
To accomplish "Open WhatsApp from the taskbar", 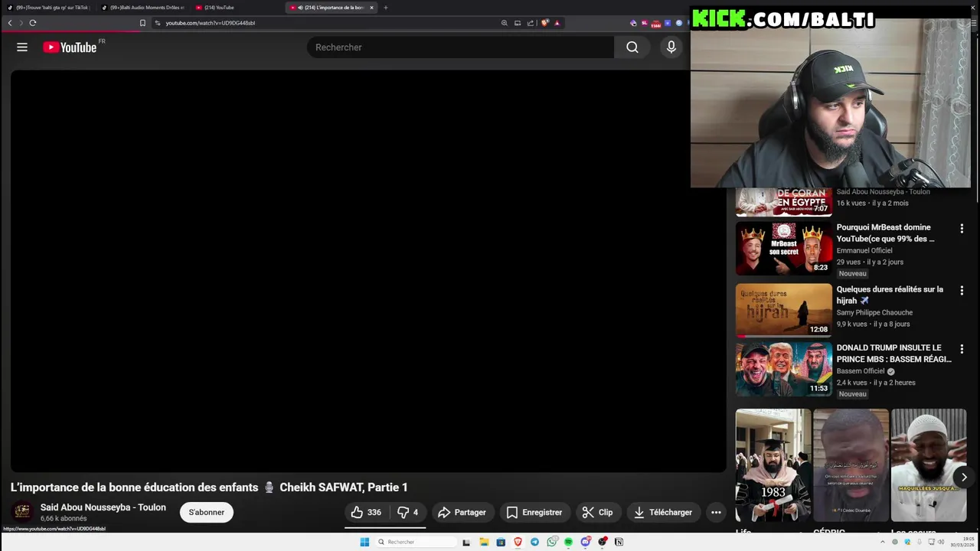I will point(551,542).
